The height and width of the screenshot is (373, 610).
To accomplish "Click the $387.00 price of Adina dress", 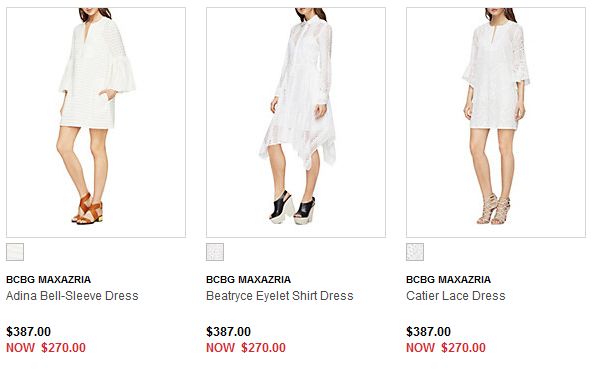I will click(28, 331).
